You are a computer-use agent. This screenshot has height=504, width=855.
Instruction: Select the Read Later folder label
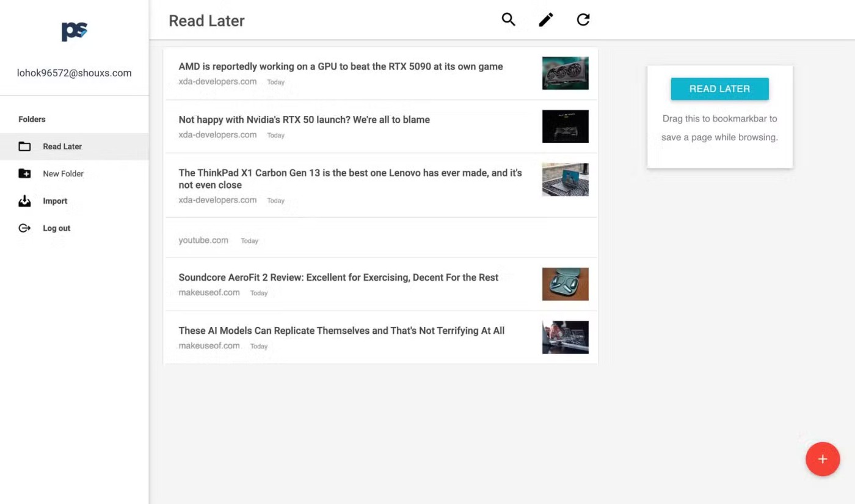62,146
